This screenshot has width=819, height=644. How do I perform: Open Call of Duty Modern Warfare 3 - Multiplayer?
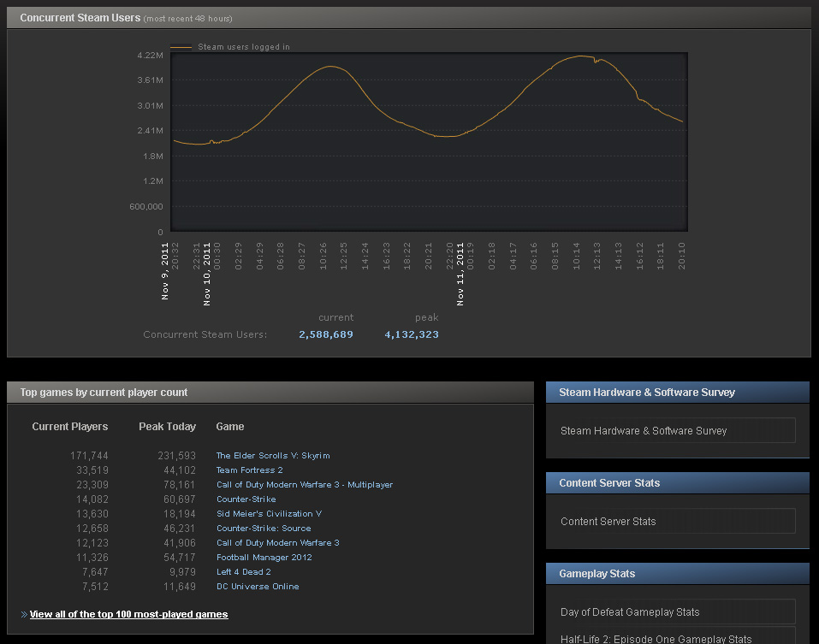pos(305,485)
